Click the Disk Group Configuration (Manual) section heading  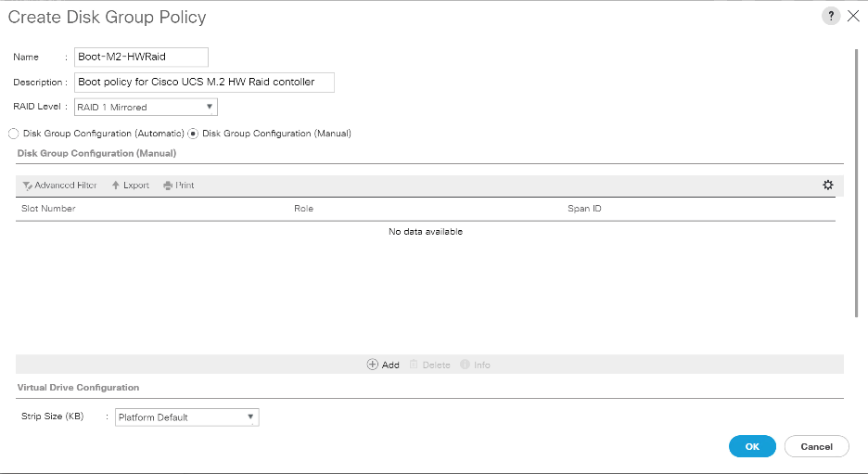pyautogui.click(x=96, y=153)
